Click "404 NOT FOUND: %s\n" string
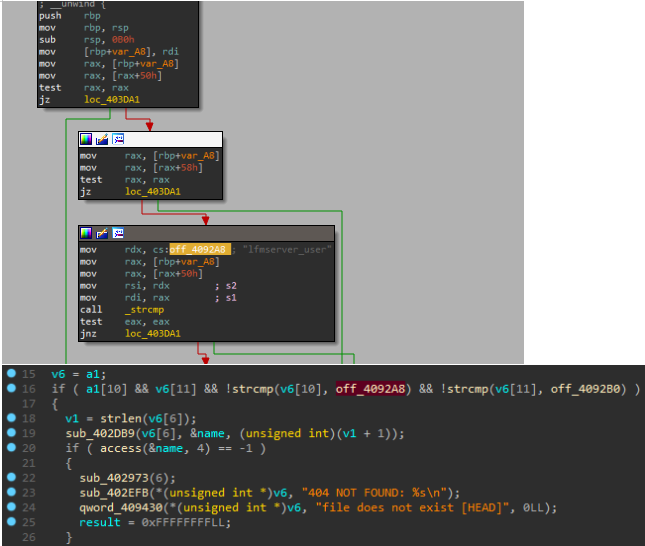Viewport: 645px width, 546px height. click(x=374, y=493)
